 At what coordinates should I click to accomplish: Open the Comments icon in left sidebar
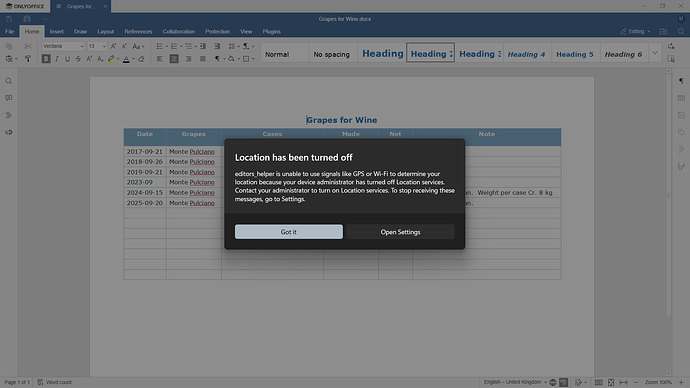8,98
